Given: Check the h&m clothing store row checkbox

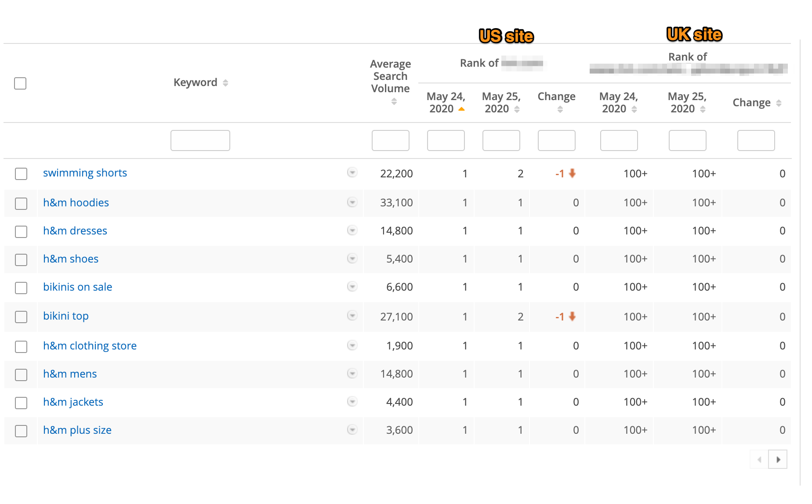Looking at the screenshot, I should click(x=21, y=346).
